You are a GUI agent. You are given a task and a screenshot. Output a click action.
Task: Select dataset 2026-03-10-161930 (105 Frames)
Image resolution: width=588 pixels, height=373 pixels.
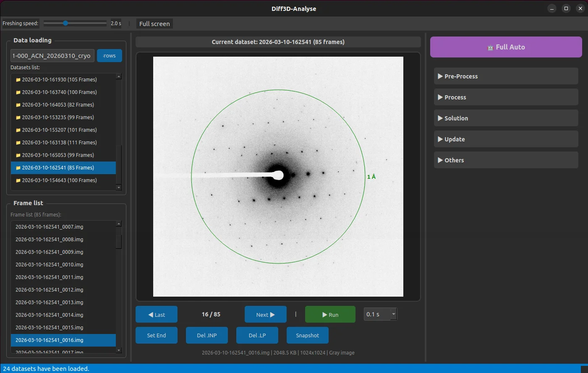(x=63, y=79)
